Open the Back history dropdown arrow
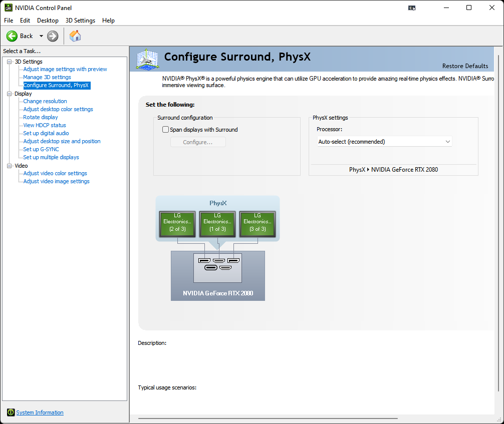Viewport: 504px width, 424px height. pyautogui.click(x=41, y=36)
